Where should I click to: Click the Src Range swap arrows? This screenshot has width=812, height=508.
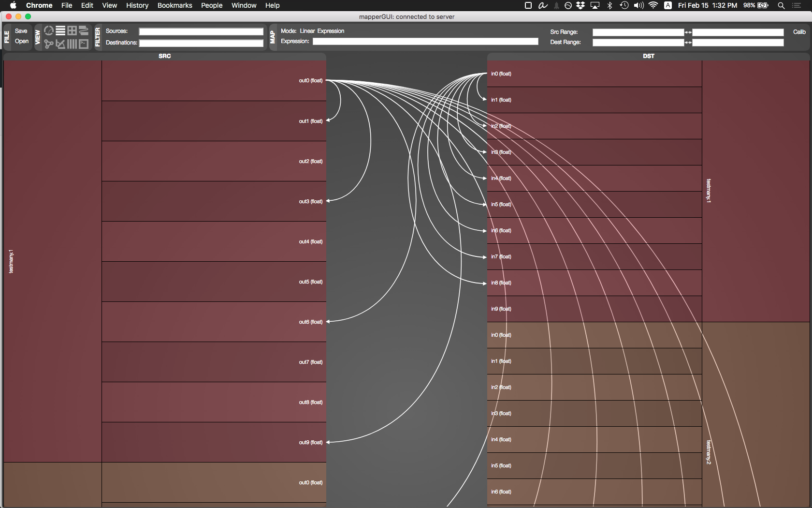coord(687,32)
